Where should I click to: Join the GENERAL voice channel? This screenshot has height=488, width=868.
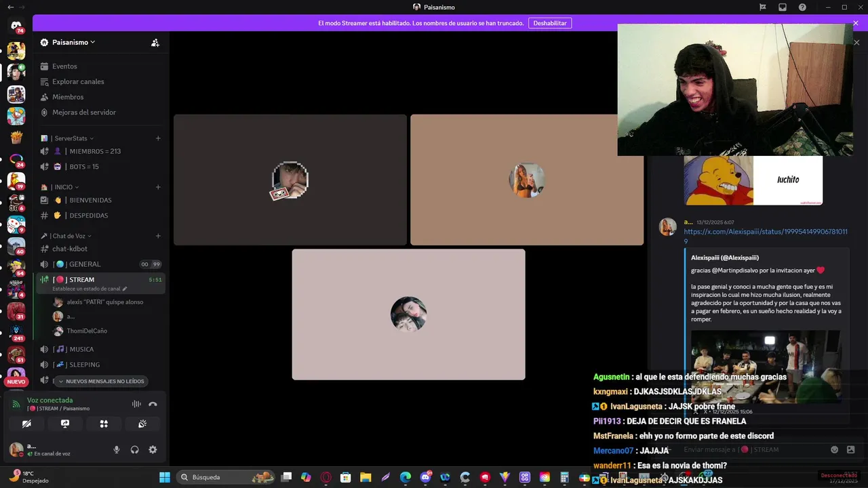point(100,264)
